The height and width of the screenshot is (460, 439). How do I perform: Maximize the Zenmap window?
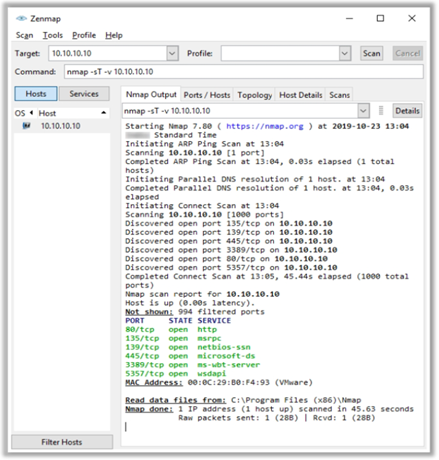[380, 18]
